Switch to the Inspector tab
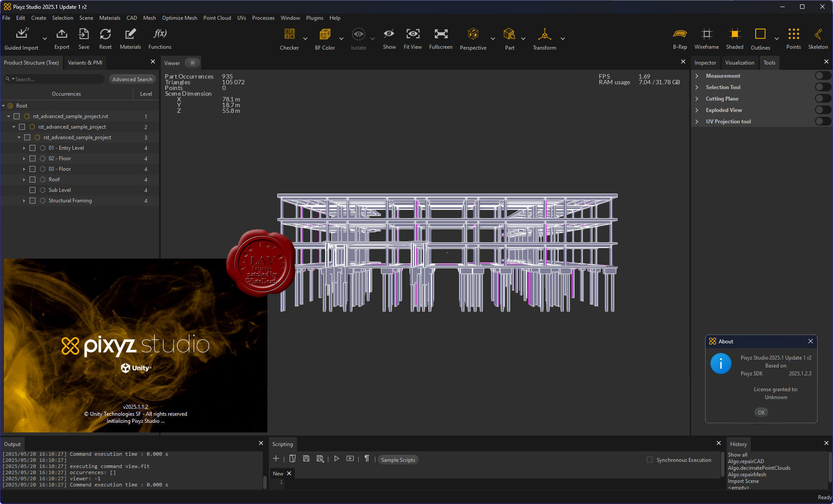The width and height of the screenshot is (833, 504). (x=705, y=63)
